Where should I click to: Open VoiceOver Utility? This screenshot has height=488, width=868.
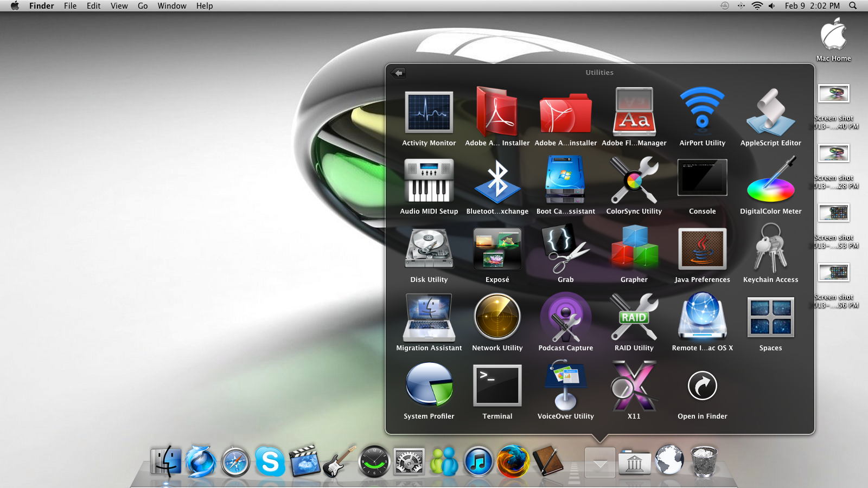click(x=565, y=386)
